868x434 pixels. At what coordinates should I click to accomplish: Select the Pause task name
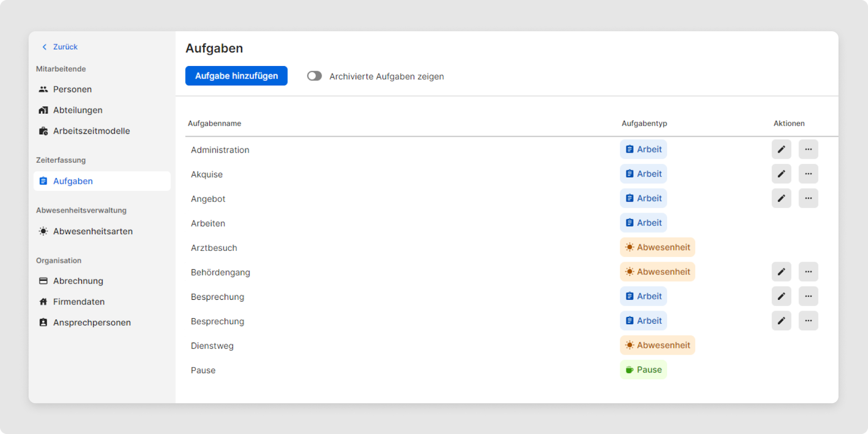click(203, 370)
